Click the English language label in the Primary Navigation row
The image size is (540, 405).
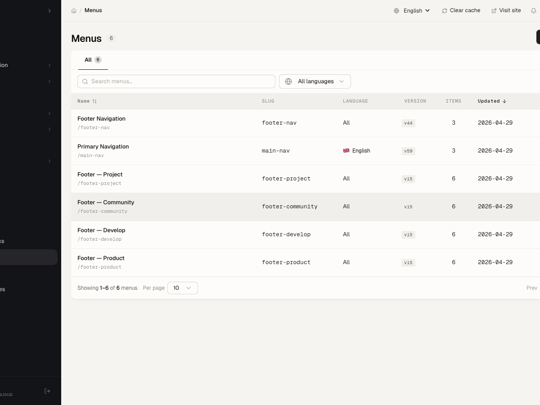click(x=361, y=151)
